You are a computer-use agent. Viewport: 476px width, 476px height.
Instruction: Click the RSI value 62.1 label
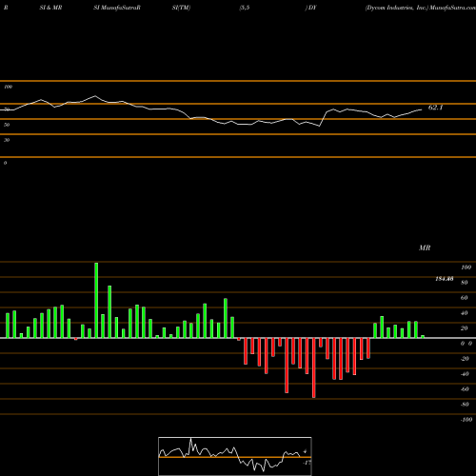tap(435, 108)
